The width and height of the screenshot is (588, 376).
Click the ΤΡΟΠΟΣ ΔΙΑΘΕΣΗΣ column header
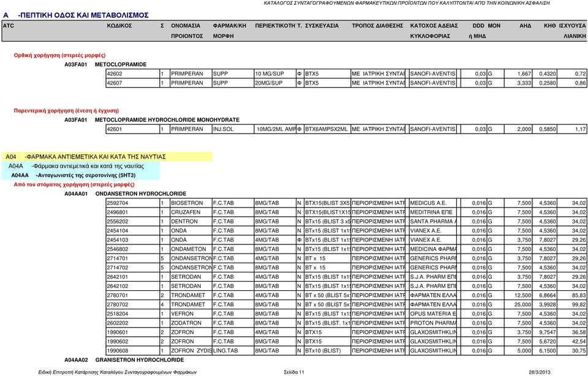point(377,26)
